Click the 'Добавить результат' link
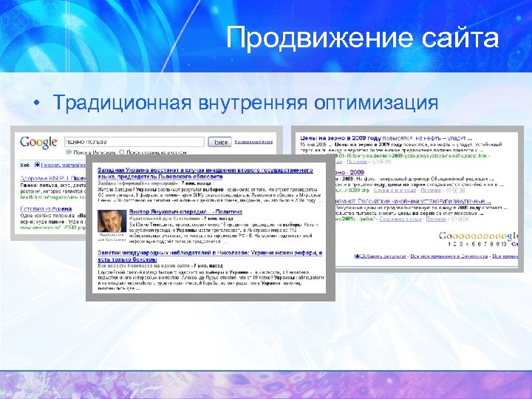Image resolution: width=532 pixels, height=399 pixels. pos(383,256)
